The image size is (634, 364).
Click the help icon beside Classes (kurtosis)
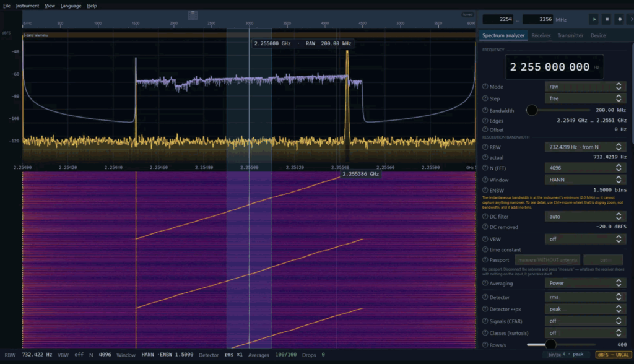(485, 333)
